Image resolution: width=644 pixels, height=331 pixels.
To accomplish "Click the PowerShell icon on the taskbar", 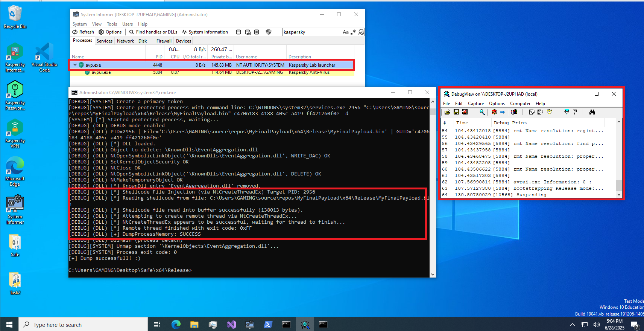I will [268, 325].
